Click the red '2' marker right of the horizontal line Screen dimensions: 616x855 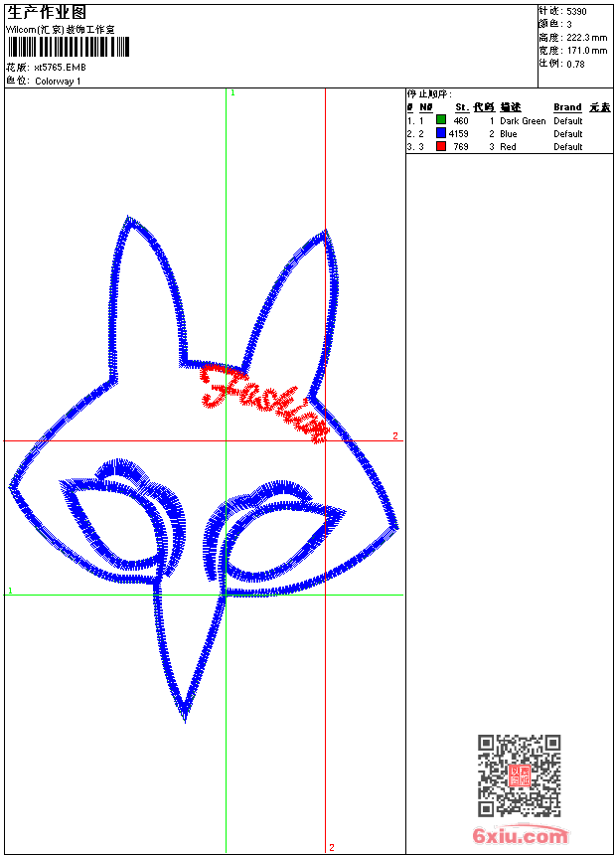(395, 435)
